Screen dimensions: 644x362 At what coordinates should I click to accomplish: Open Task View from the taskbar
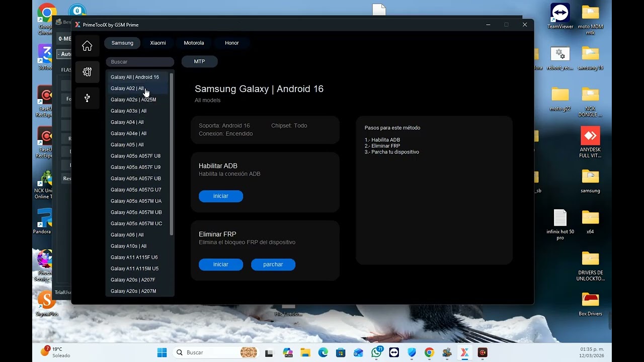click(269, 353)
